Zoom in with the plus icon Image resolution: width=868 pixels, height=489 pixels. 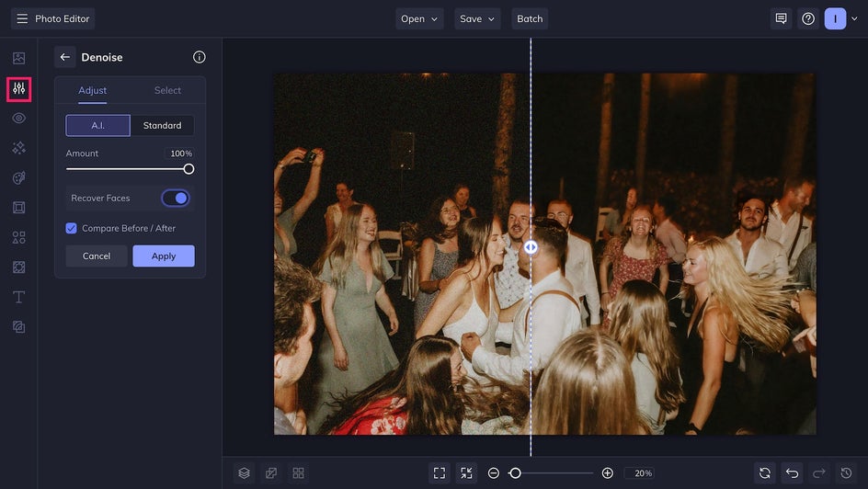click(x=607, y=473)
